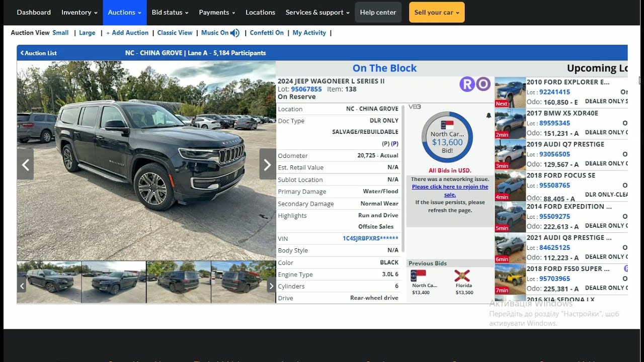Click the Run and Drive highlight
The width and height of the screenshot is (644, 362).
[378, 215]
